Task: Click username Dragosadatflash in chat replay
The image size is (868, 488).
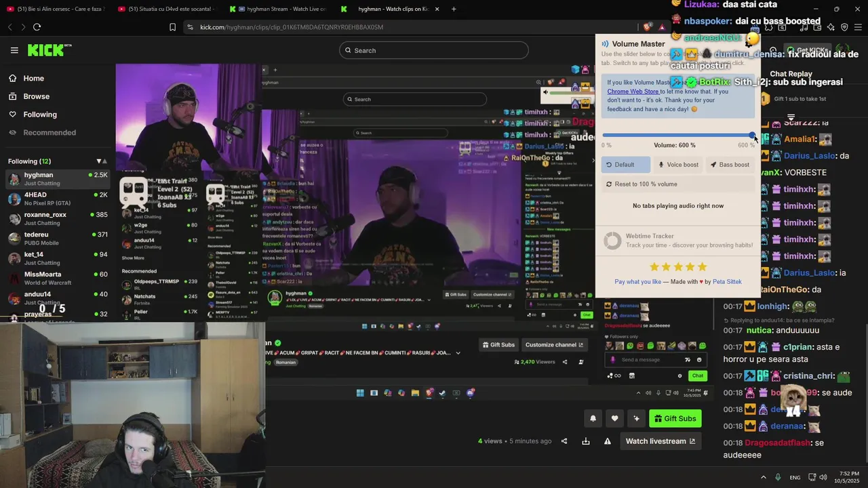Action: pos(777,443)
